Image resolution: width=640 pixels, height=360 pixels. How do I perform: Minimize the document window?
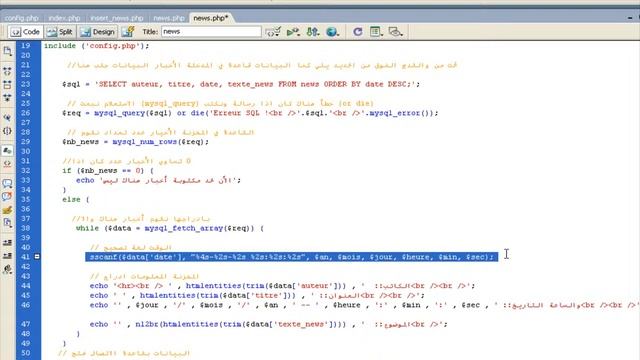[x=630, y=18]
